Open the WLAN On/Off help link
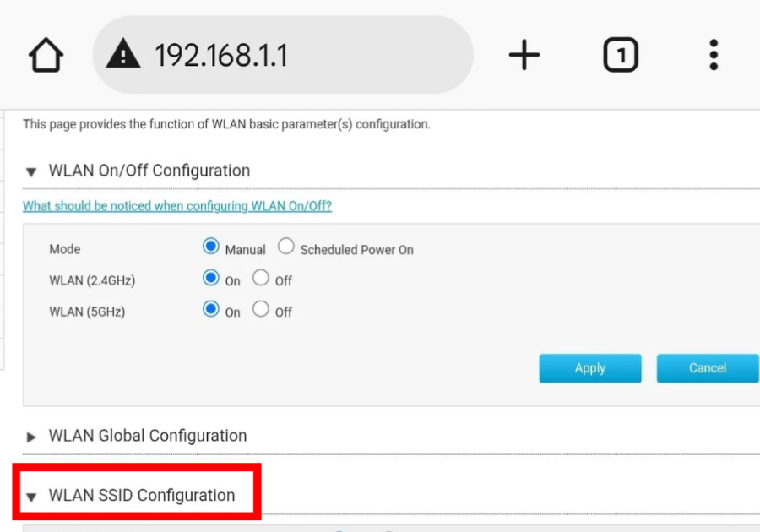The image size is (760, 532). tap(177, 206)
